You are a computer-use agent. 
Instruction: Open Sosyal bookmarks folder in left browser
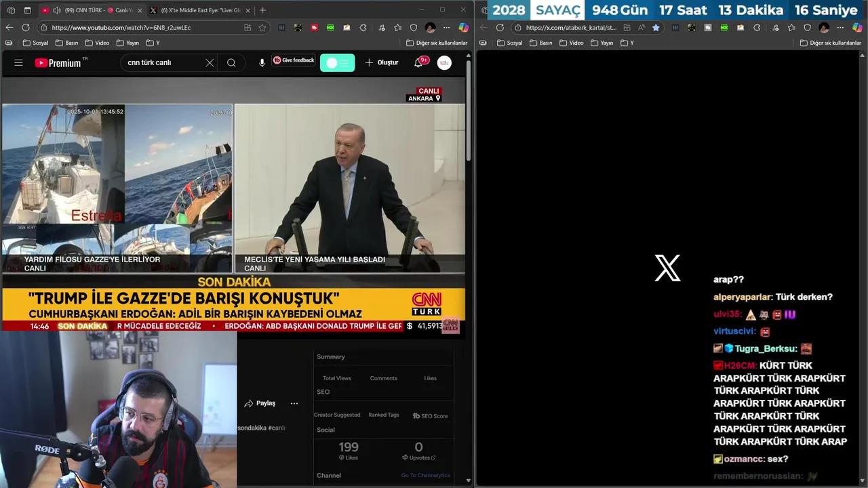coord(35,43)
